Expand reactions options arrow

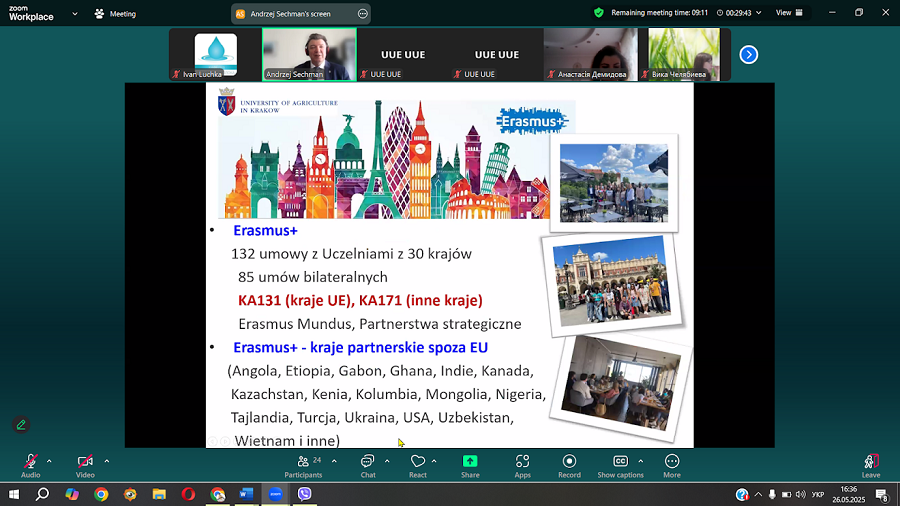coord(434,461)
